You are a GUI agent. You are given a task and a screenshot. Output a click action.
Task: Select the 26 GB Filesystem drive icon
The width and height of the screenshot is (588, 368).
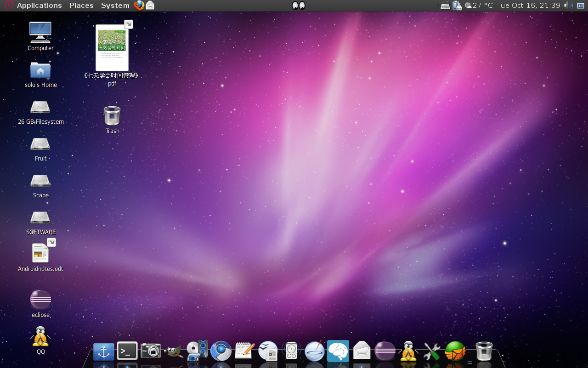(x=40, y=107)
